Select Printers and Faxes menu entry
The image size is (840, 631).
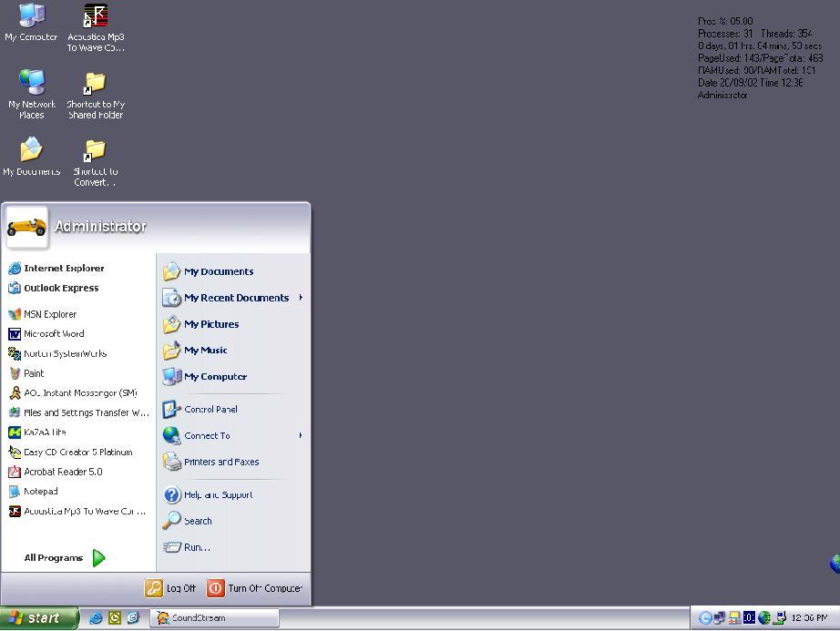click(220, 463)
